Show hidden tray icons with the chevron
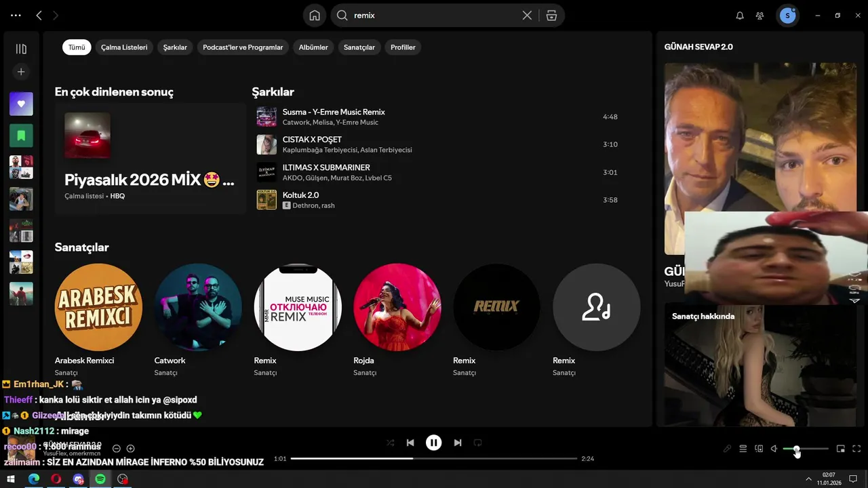The width and height of the screenshot is (868, 488). click(808, 479)
